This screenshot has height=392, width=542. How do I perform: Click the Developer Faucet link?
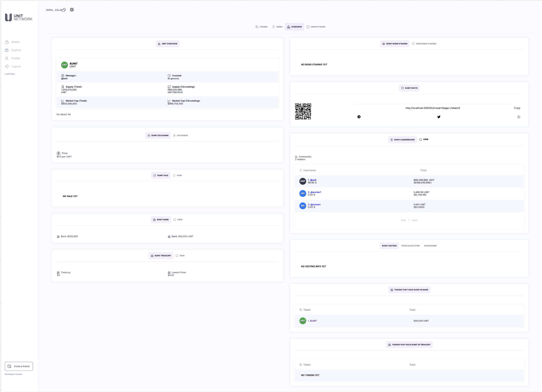pyautogui.click(x=13, y=374)
